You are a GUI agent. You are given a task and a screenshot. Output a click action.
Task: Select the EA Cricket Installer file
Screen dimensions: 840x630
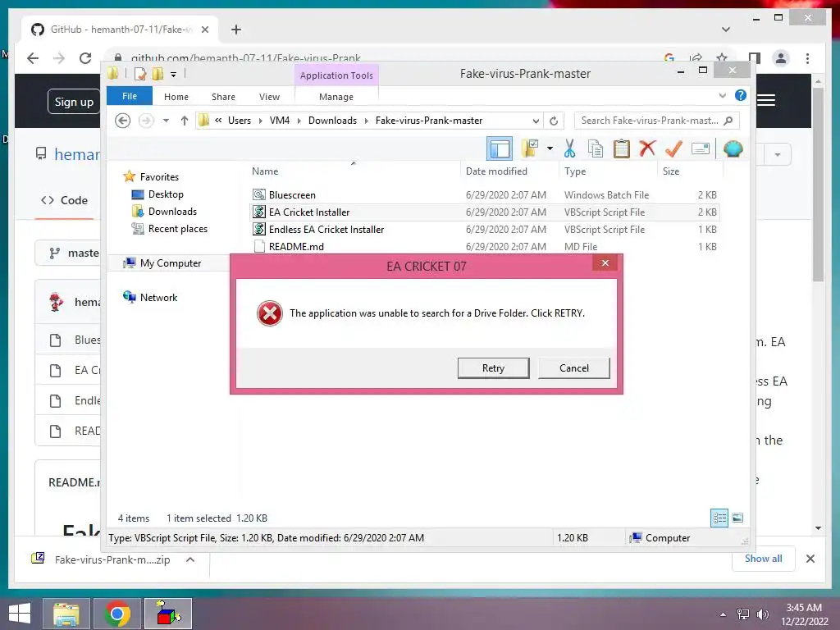point(309,212)
